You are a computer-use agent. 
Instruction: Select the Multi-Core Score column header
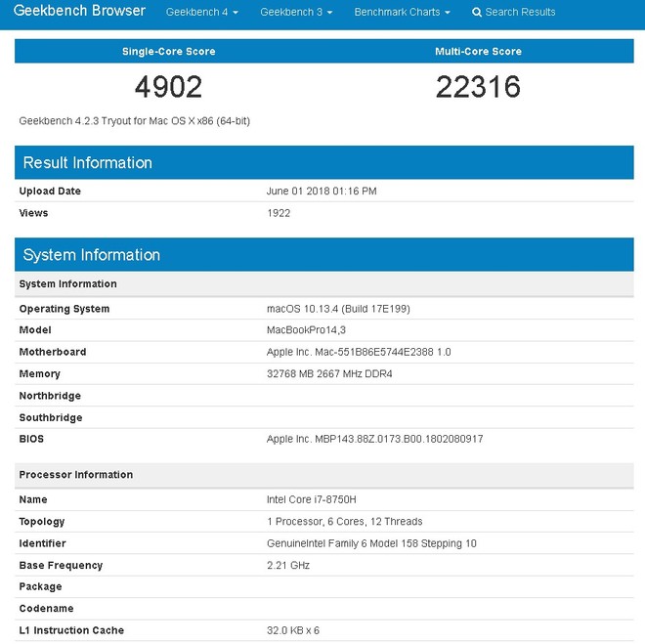(x=478, y=51)
